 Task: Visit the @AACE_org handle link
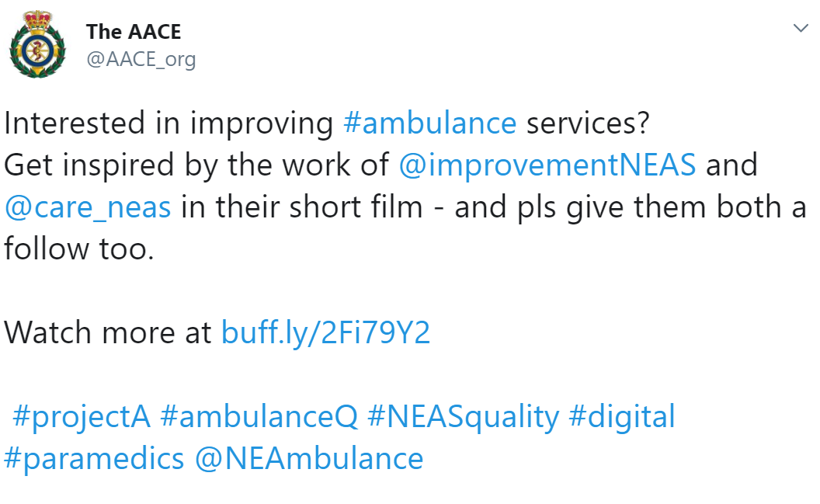(x=141, y=59)
